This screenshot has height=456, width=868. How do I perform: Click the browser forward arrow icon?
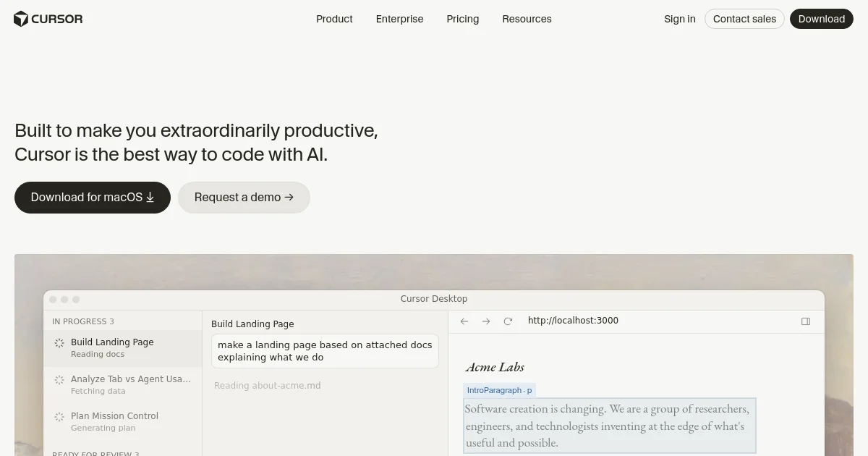coord(486,321)
